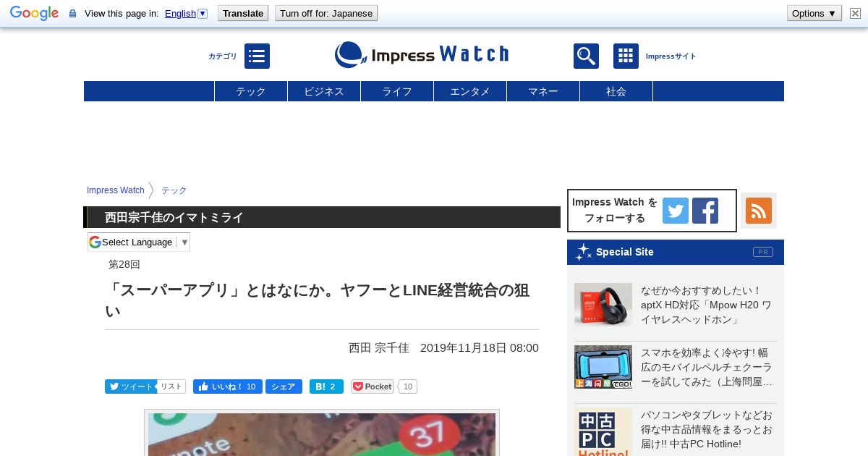
Task: Follow Impress Watch on Facebook
Action: pyautogui.click(x=705, y=211)
